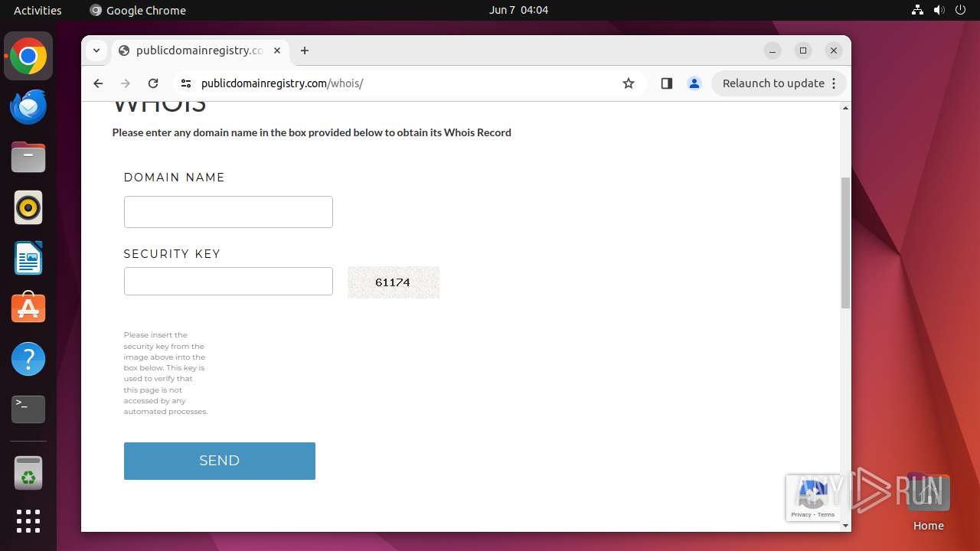
Task: Click scrollbar up arrow
Action: 845,108
